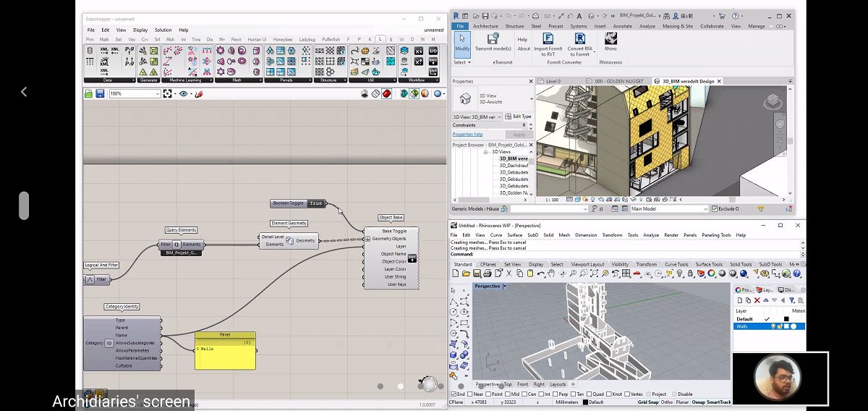Viewport: 868px width, 411px height.
Task: Click the Grasshopper preview eye icon
Action: pos(183,94)
